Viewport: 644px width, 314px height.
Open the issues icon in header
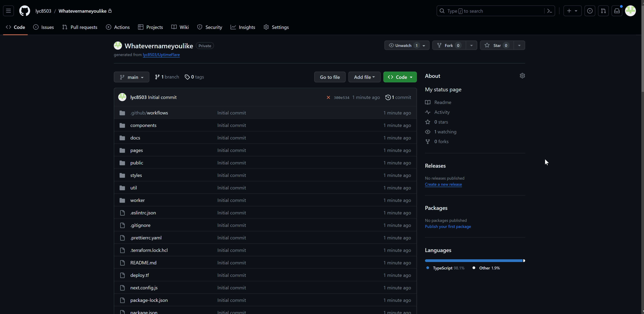(x=590, y=11)
